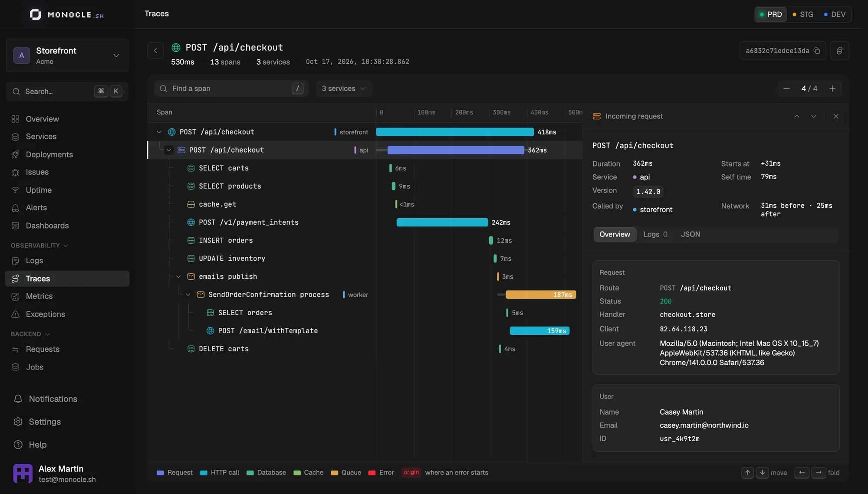
Task: Select the UPDATE inventory span row
Action: click(x=365, y=258)
